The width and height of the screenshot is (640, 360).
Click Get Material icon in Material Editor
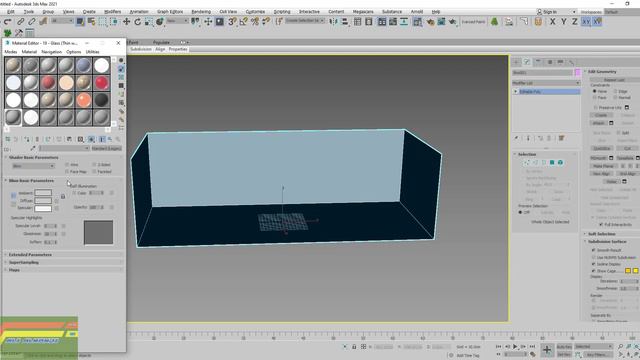click(x=8, y=139)
